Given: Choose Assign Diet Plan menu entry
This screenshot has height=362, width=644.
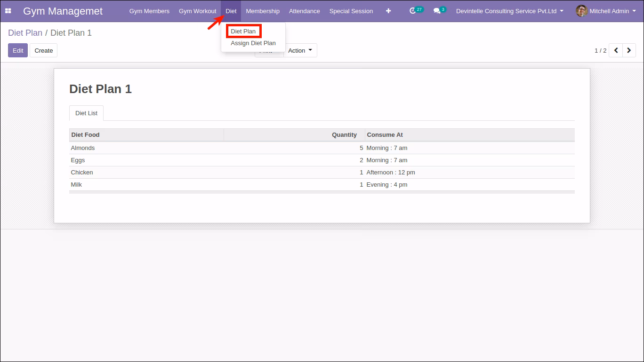Looking at the screenshot, I should click(253, 43).
